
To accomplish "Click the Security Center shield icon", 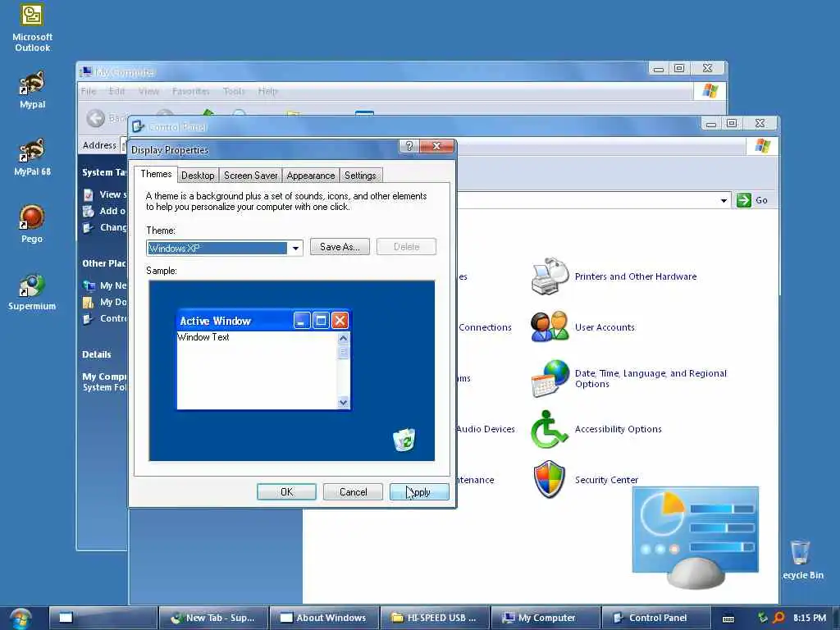I will [x=549, y=479].
